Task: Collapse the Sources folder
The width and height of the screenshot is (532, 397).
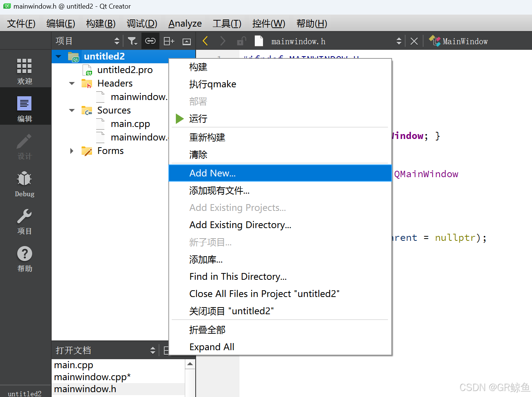Action: tap(72, 110)
